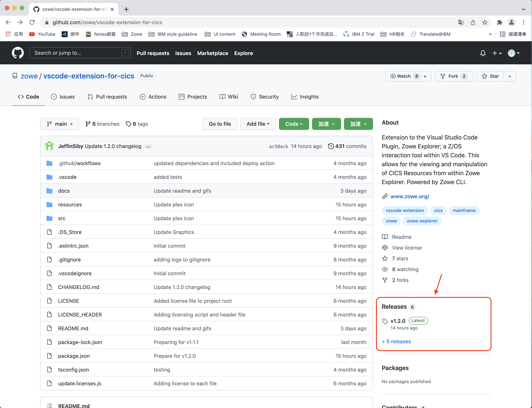
Task: Expand the green Code dropdown
Action: [x=294, y=124]
